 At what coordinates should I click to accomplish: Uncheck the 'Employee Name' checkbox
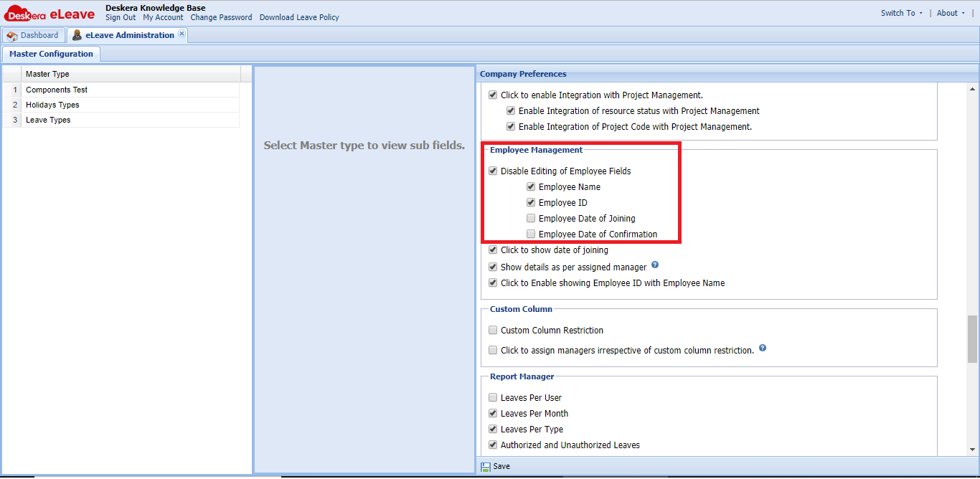coord(530,186)
